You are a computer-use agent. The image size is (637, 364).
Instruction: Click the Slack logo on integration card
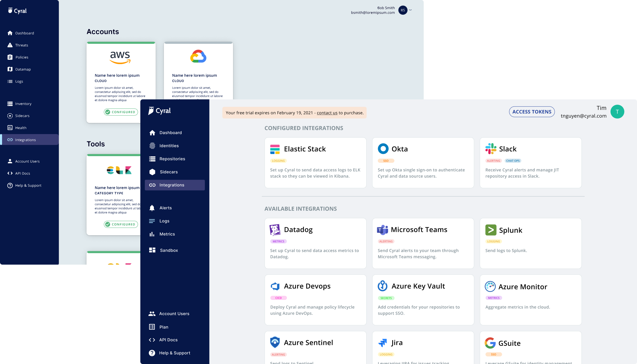point(490,149)
